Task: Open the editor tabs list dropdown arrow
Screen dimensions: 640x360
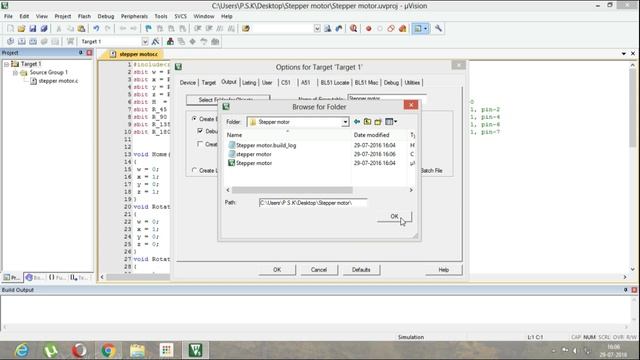Action: click(624, 53)
